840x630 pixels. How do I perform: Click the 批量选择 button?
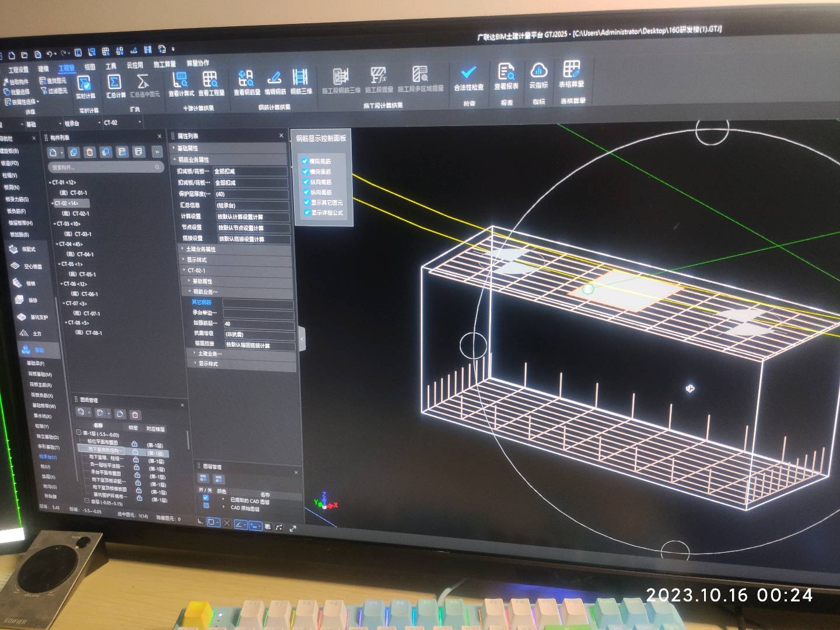(x=17, y=92)
